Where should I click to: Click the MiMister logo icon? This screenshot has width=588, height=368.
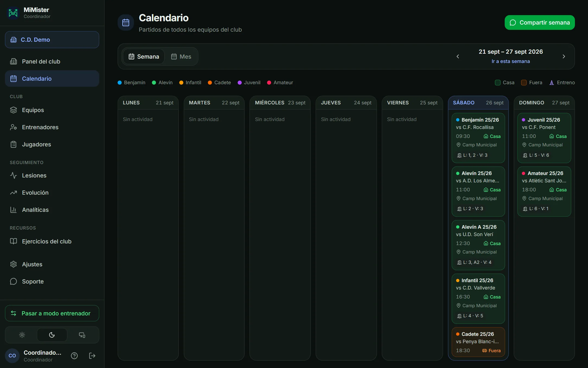[x=13, y=13]
